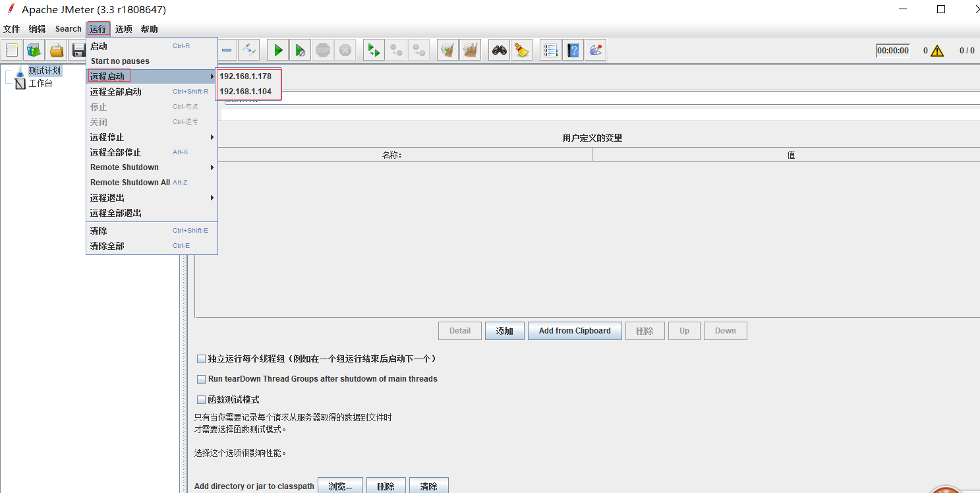Open the Templates toolbar icon
980x493 pixels.
coord(34,50)
